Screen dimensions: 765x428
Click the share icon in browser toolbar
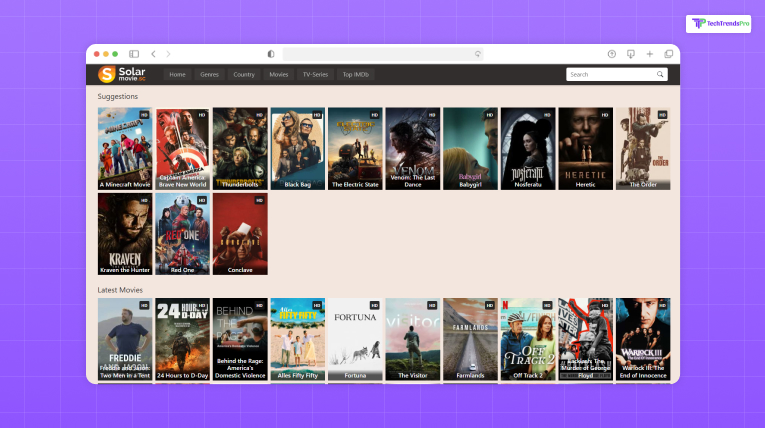612,54
